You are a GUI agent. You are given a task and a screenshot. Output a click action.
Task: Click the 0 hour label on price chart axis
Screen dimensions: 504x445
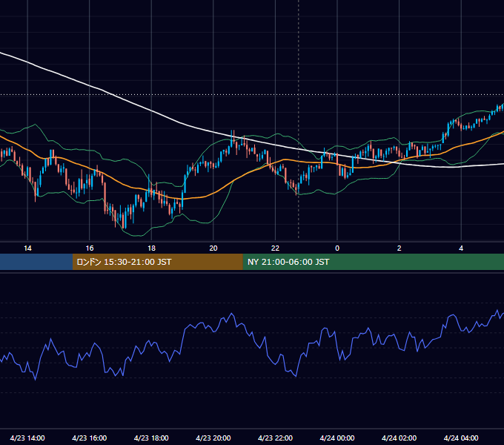pos(337,248)
